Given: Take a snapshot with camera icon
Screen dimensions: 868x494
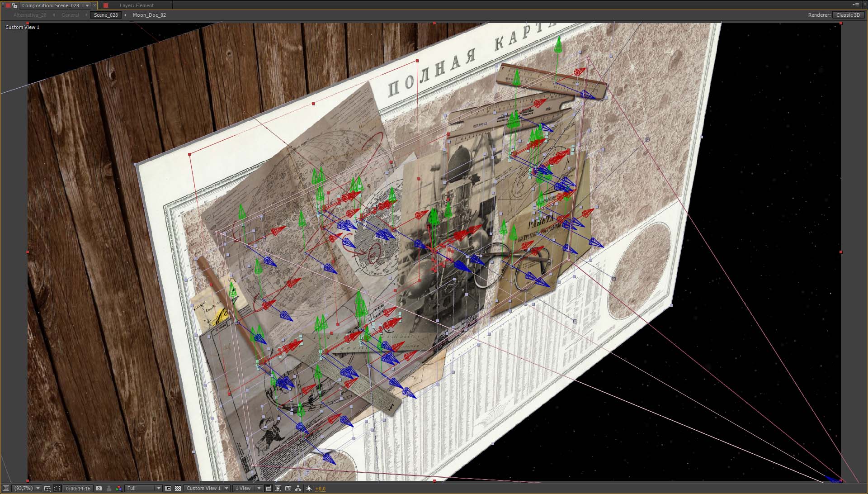Looking at the screenshot, I should click(x=99, y=488).
